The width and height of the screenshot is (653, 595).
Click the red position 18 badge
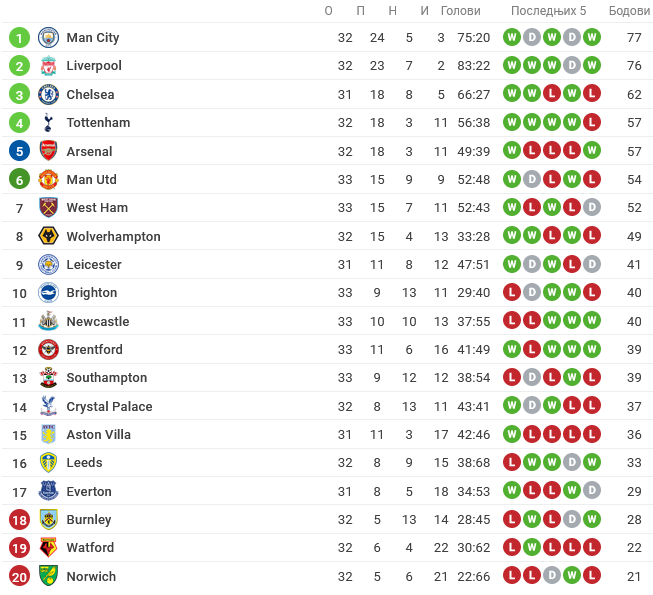[x=19, y=520]
